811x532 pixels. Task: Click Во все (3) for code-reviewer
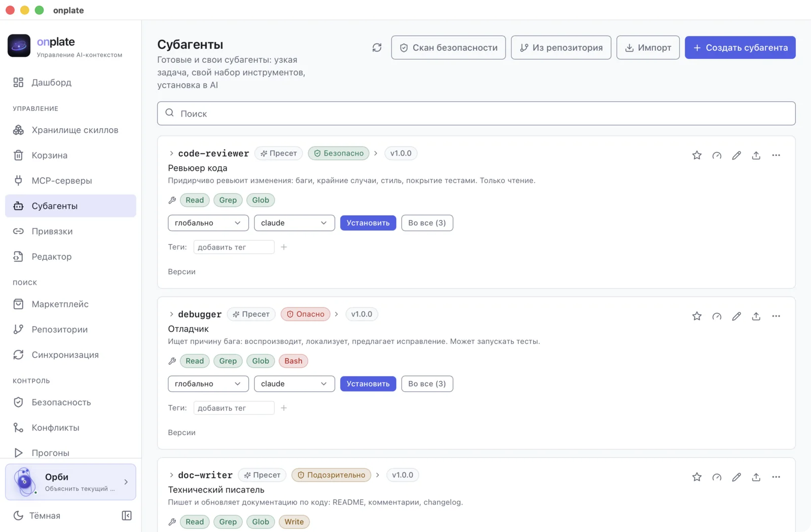427,223
